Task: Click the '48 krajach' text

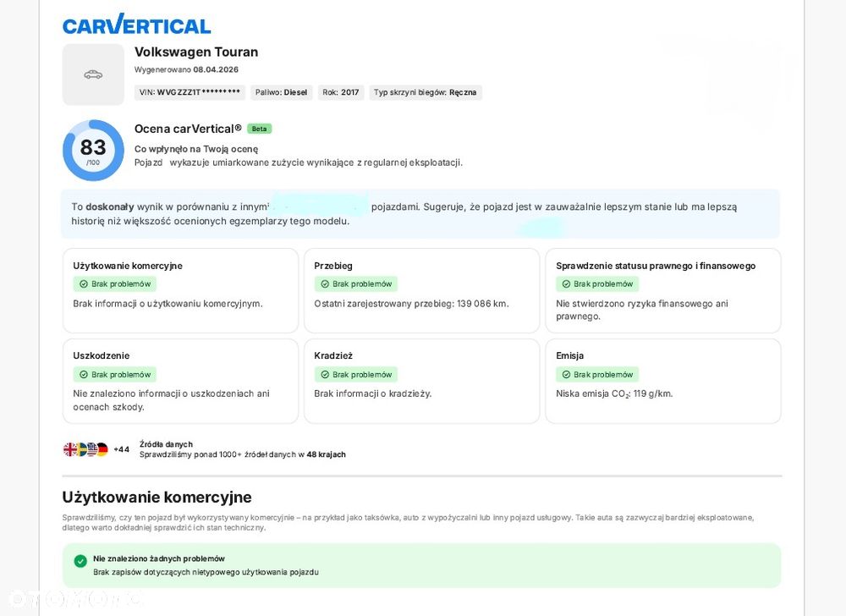Action: pos(326,454)
